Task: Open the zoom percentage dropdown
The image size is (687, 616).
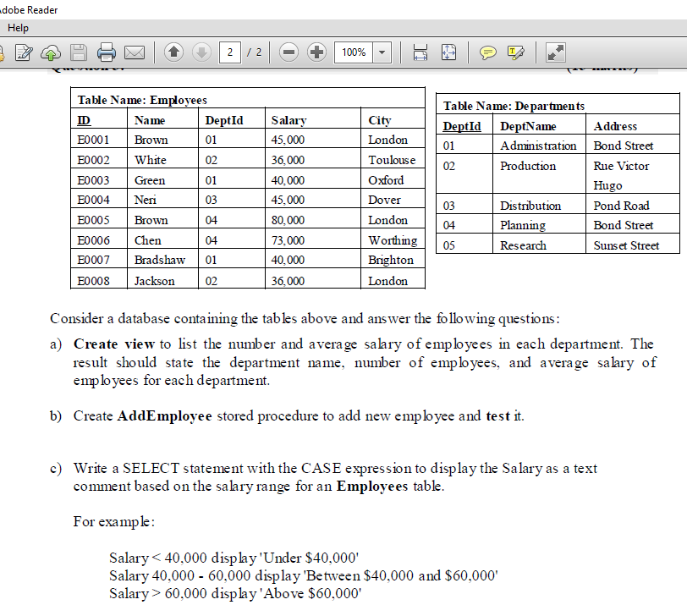Action: pyautogui.click(x=382, y=52)
